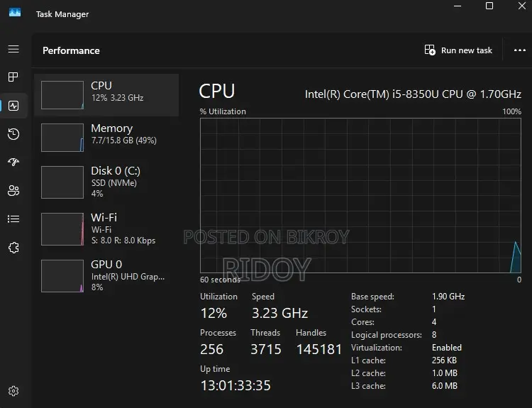Click the GPU 0 mini graph thumbnail
532x408 pixels.
click(62, 276)
